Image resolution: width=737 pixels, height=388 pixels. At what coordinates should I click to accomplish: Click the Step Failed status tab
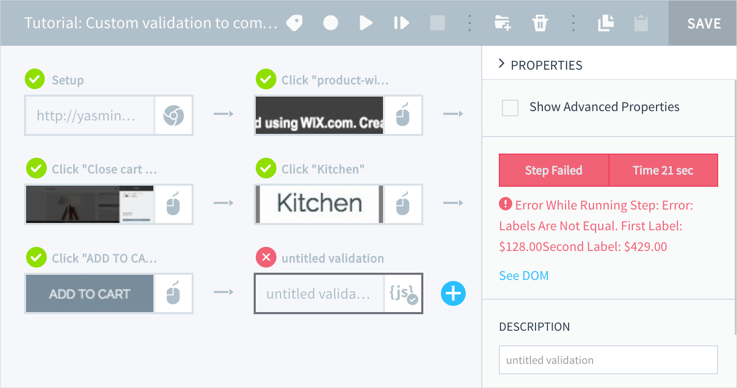(x=554, y=170)
